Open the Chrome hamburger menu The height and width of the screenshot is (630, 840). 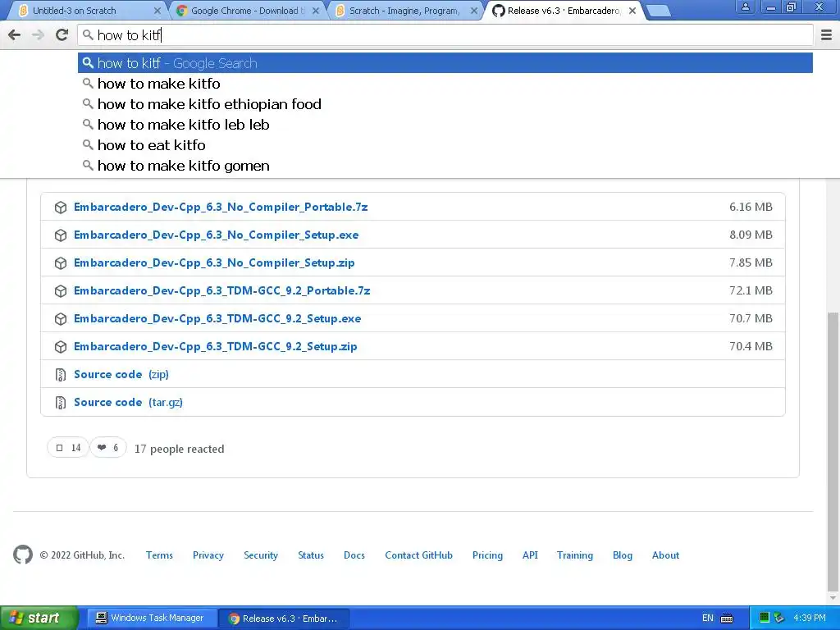(827, 35)
